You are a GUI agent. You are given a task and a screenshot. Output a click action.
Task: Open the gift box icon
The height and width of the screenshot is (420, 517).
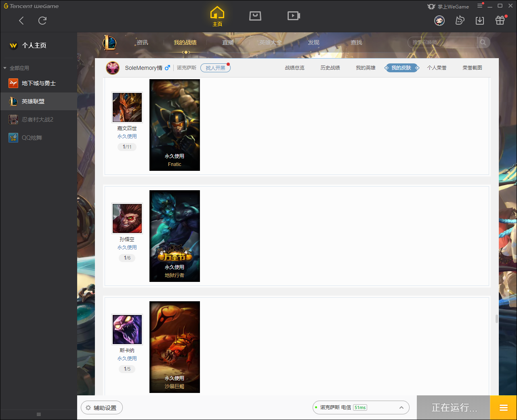click(500, 20)
